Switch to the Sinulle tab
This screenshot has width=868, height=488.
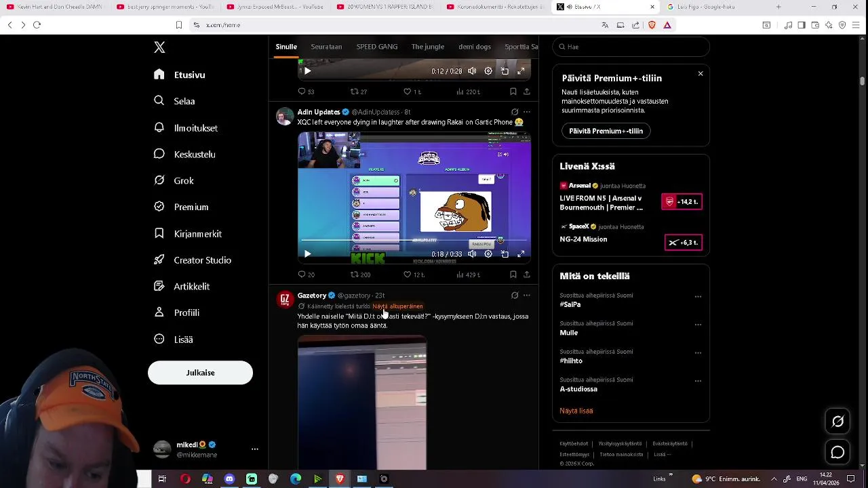click(x=286, y=47)
